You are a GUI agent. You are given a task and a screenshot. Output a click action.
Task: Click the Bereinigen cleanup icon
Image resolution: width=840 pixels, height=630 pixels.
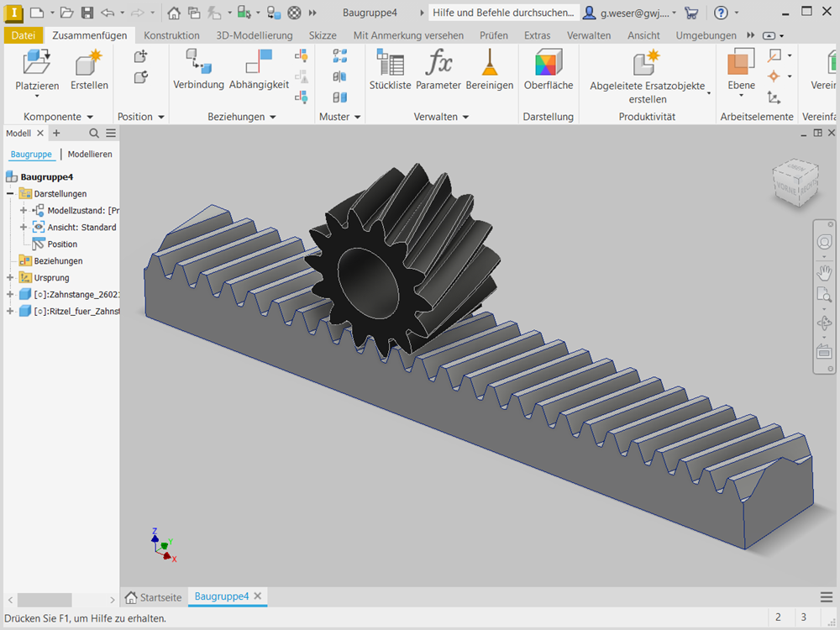pyautogui.click(x=489, y=64)
